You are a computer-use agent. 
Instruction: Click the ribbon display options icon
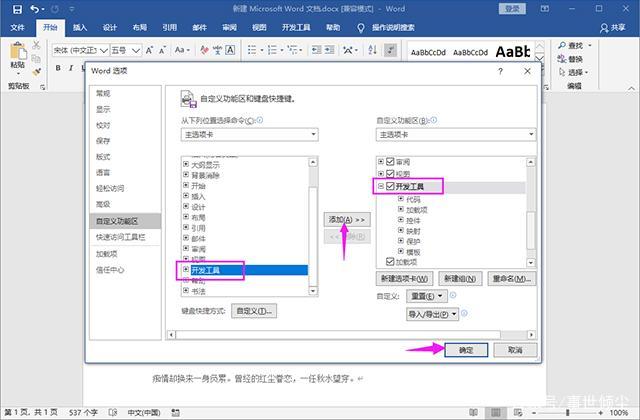tap(544, 9)
